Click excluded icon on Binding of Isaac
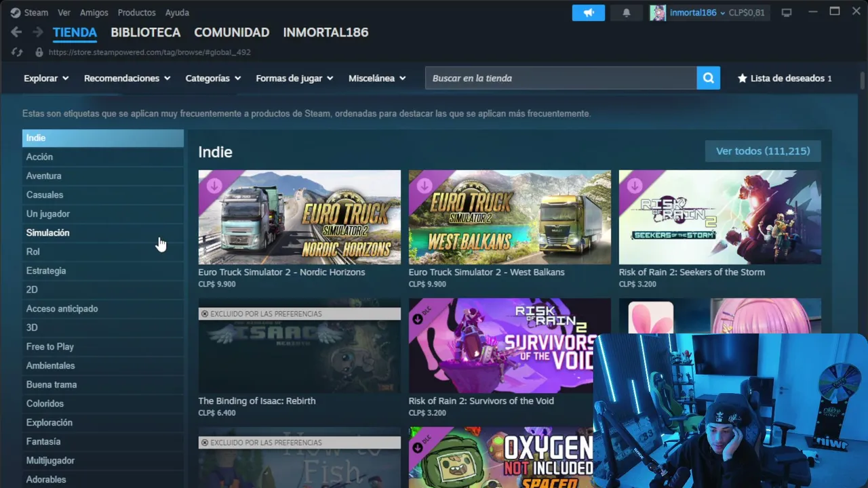The image size is (868, 488). click(204, 314)
